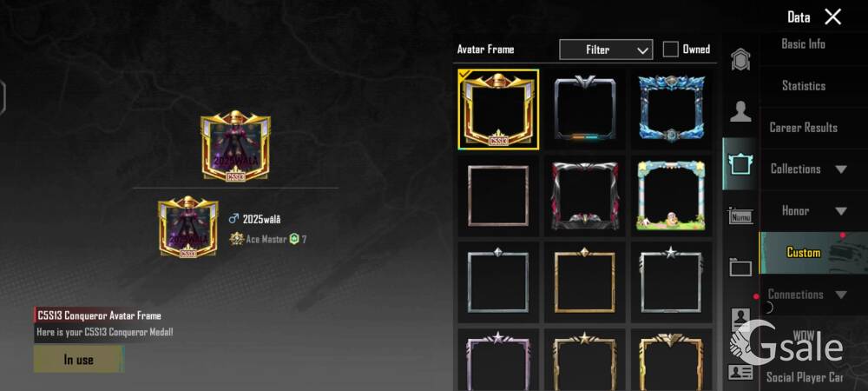Select the red and silver winged frame

click(584, 196)
